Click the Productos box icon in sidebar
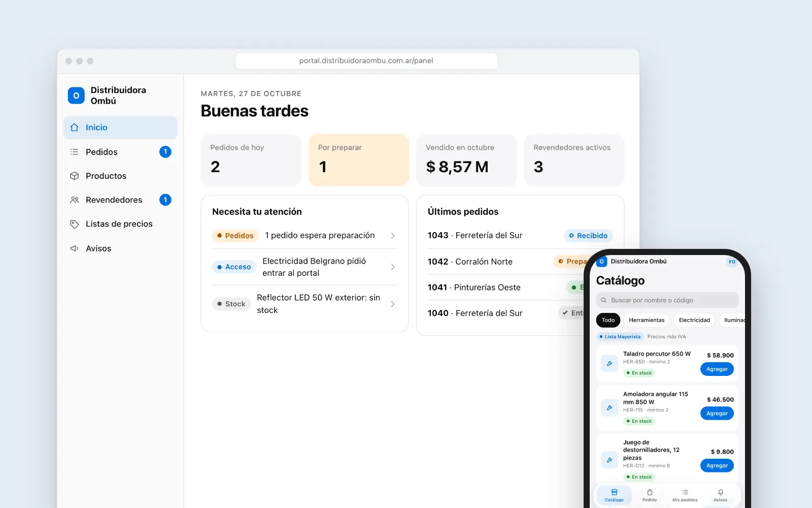The height and width of the screenshot is (508, 812). 75,176
